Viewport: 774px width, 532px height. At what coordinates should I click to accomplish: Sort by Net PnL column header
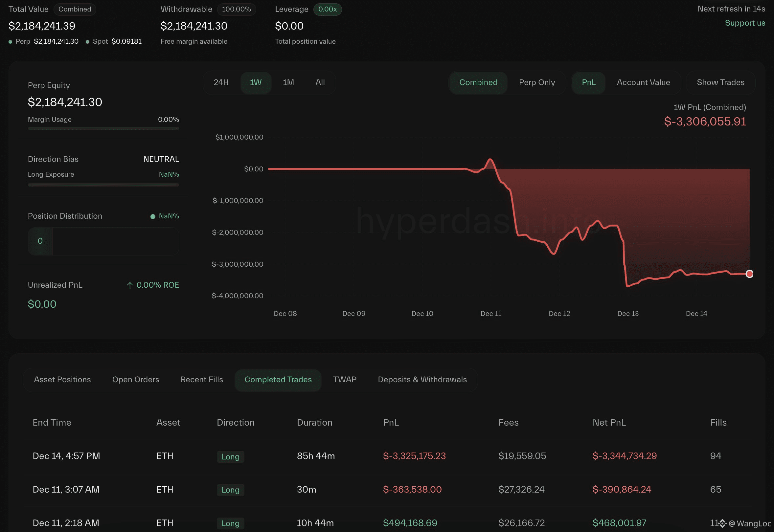coord(609,423)
